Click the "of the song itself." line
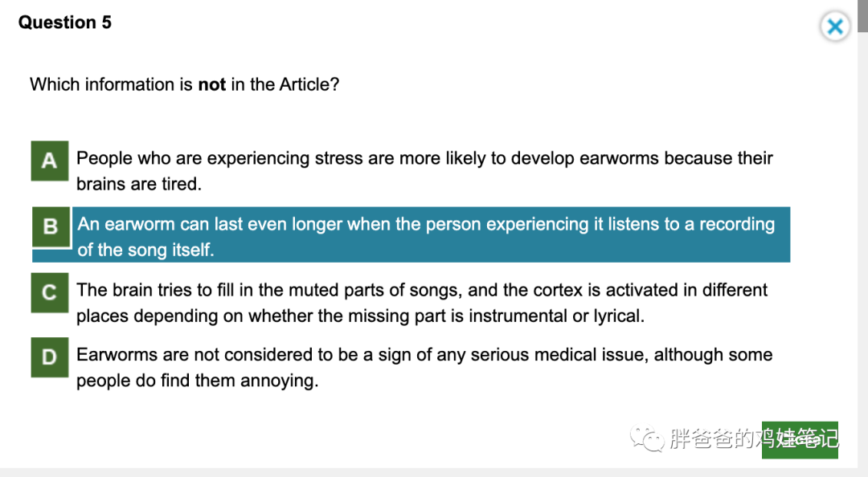Viewport: 868px width, 477px height. pyautogui.click(x=145, y=250)
